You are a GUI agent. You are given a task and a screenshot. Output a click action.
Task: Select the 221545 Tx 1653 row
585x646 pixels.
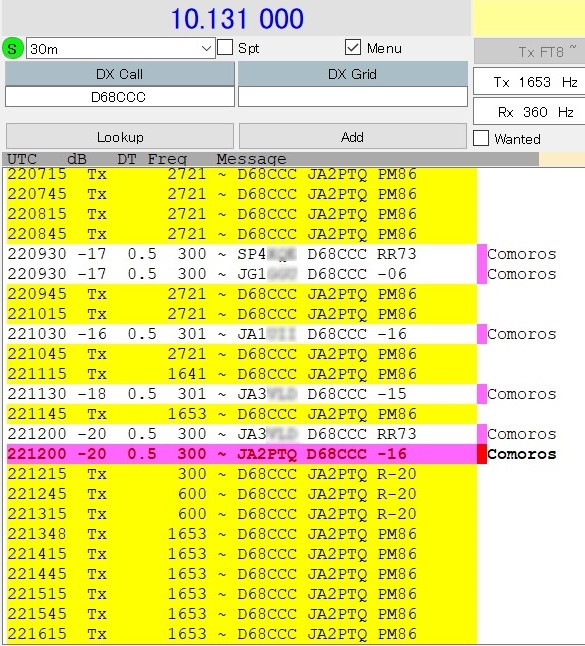(242, 614)
